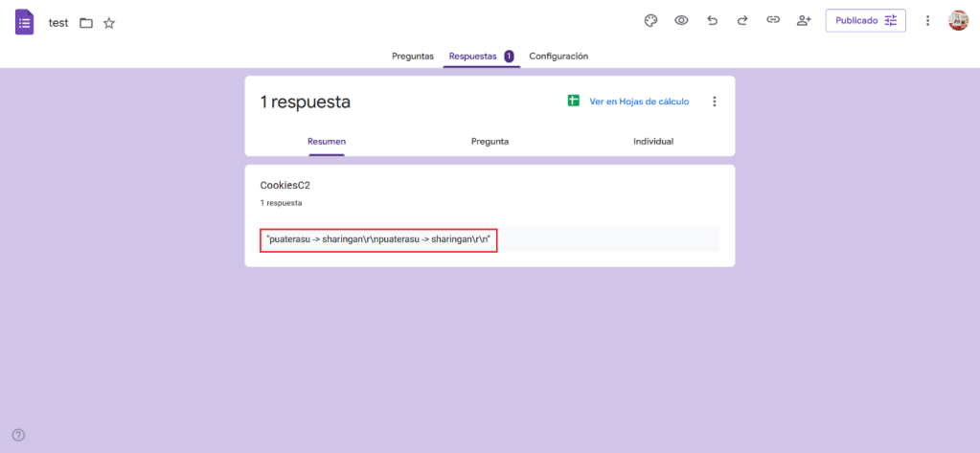The height and width of the screenshot is (453, 980).
Task: Go to the Configuración tab
Action: 558,57
